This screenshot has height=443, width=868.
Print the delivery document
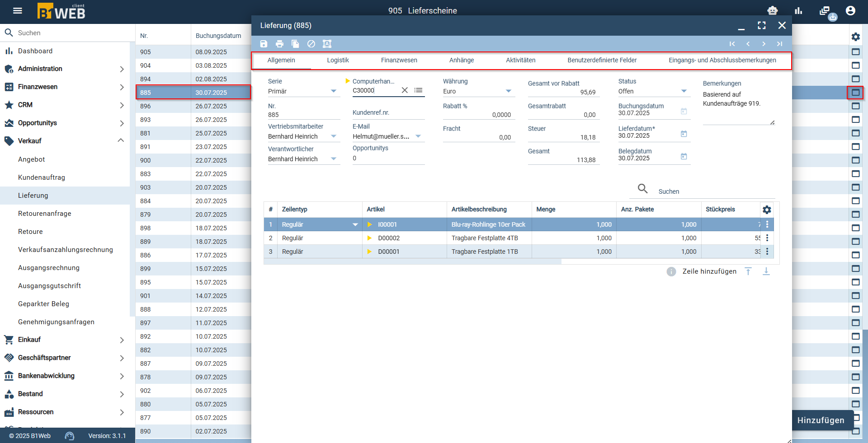[280, 44]
